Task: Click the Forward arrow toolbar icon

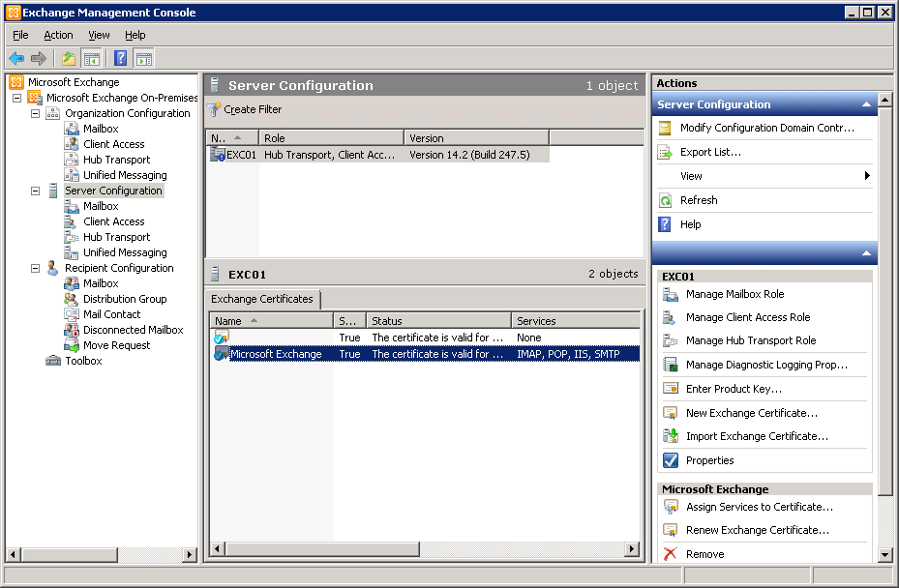Action: coord(39,58)
